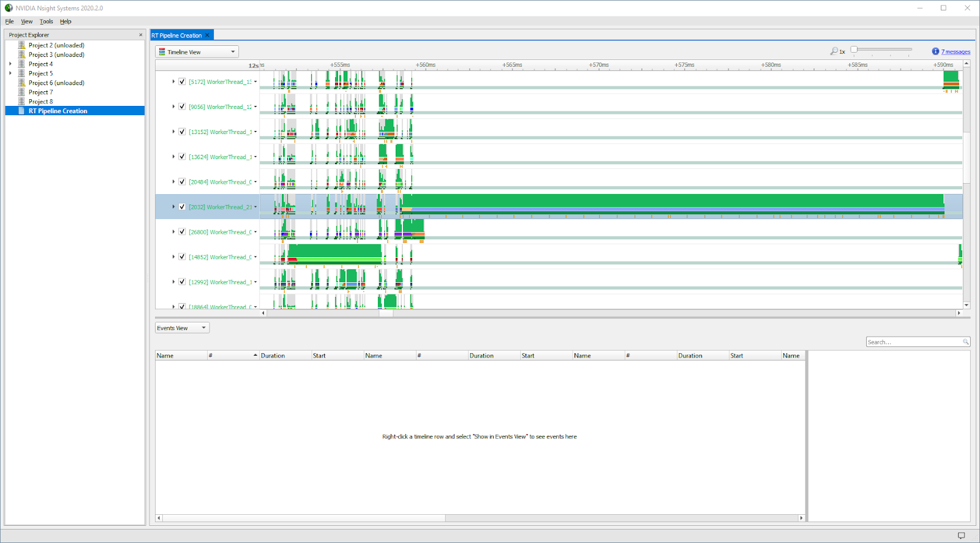Viewport: 980px width, 543px height.
Task: Close the Project Explorer panel
Action: pos(141,35)
